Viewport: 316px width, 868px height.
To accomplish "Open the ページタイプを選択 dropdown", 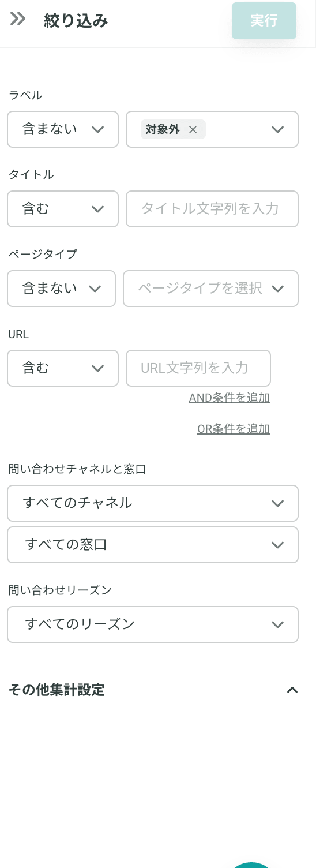I will 210,289.
